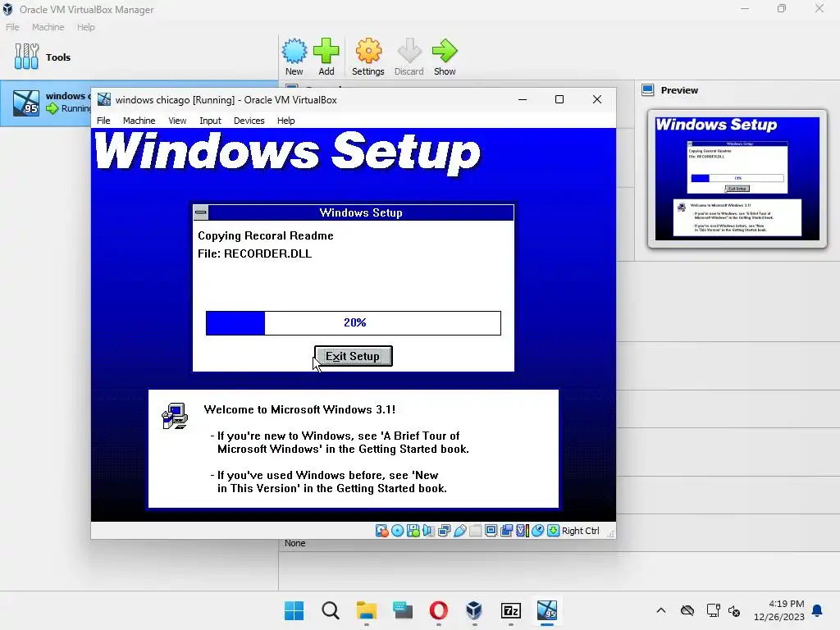840x630 pixels.
Task: Click the optical disc icon in VM status bar
Action: point(398,531)
